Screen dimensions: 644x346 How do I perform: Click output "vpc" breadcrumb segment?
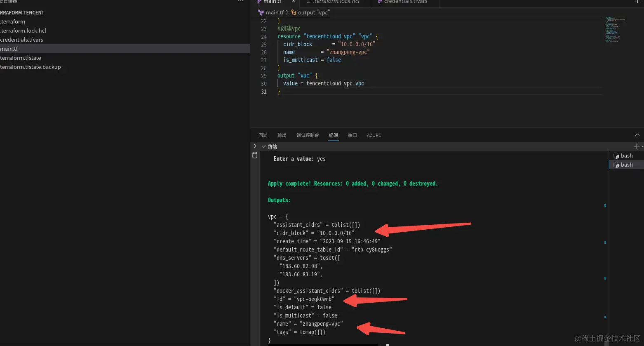pos(314,12)
